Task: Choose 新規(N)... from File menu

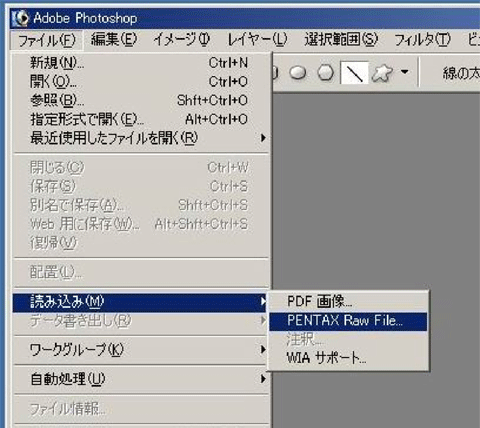Action: 140,62
